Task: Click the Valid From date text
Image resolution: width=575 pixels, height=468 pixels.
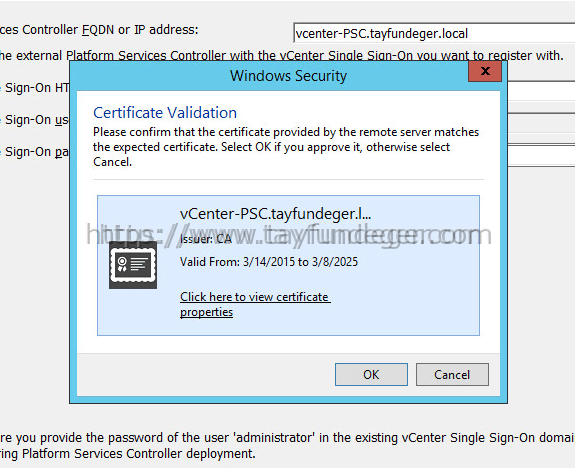Action: 269,262
